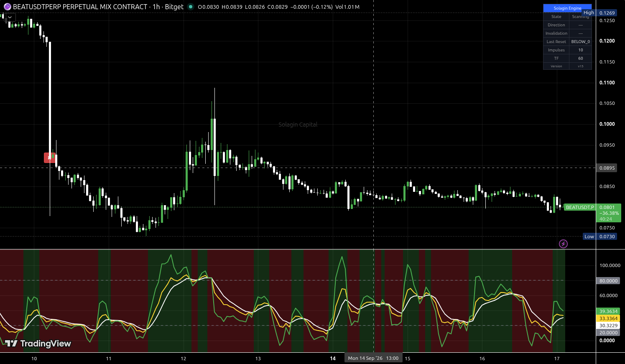Click the Mon 14 Sep '26 13:00 time label
The image size is (625, 364).
pos(373,358)
